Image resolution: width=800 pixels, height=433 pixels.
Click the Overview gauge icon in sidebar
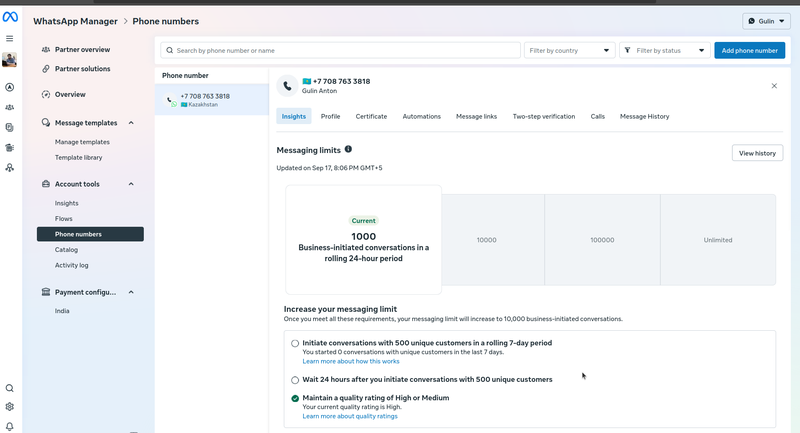point(46,95)
